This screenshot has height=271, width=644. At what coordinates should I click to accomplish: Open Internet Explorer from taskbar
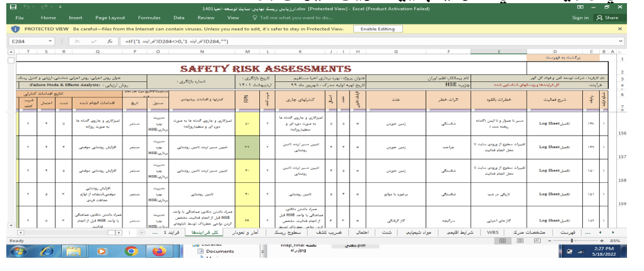[x=47, y=251]
